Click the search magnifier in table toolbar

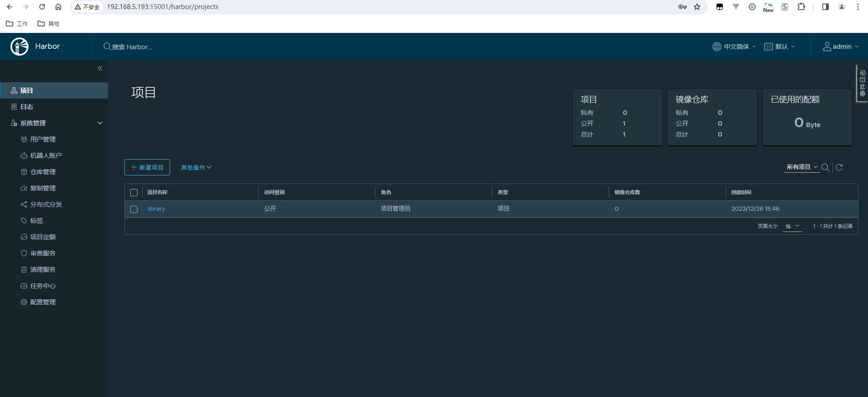[825, 167]
